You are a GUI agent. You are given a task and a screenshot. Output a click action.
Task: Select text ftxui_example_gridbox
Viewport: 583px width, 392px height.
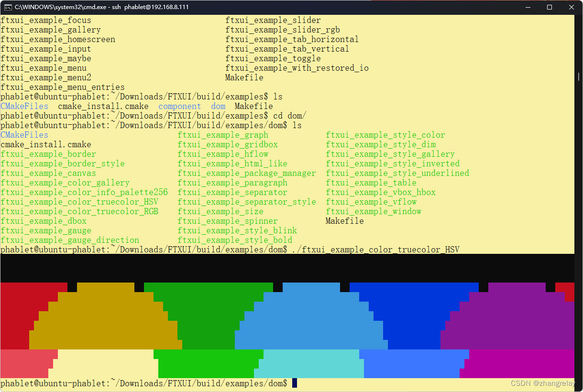228,144
